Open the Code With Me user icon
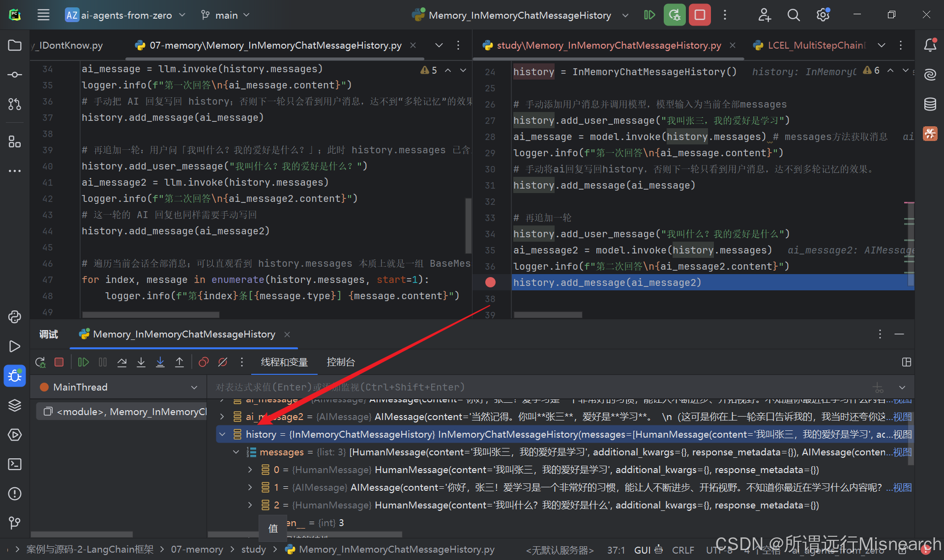This screenshot has height=560, width=944. (x=764, y=15)
